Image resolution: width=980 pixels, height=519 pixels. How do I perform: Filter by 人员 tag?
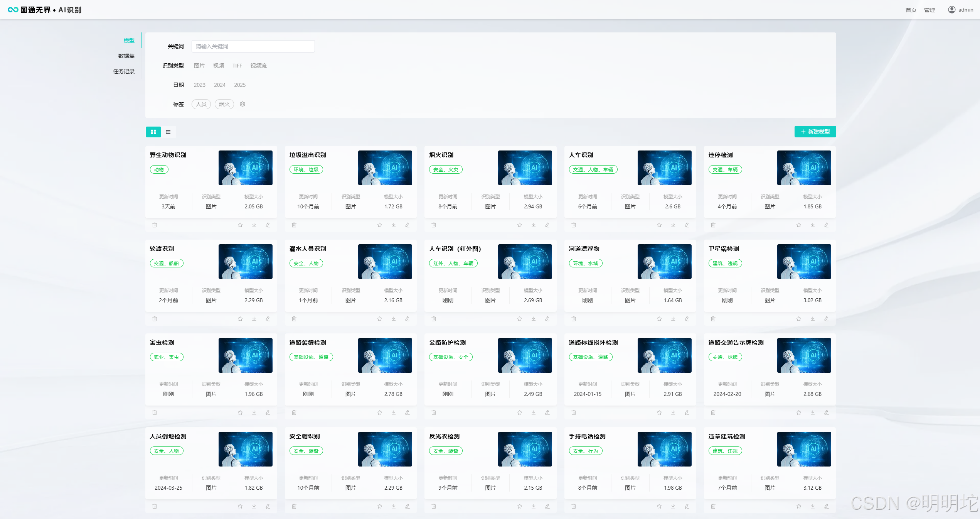pos(201,104)
